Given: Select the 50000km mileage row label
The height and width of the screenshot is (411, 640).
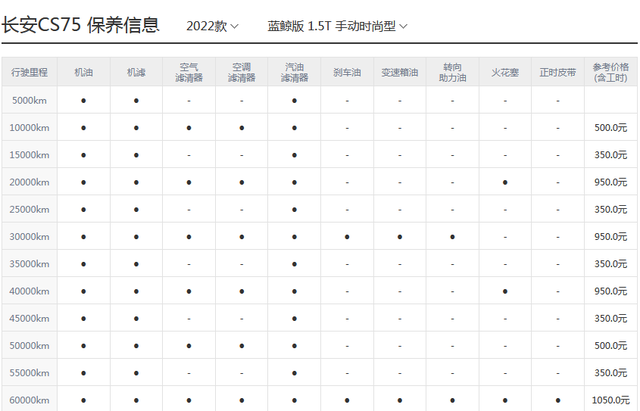Looking at the screenshot, I should pos(29,346).
